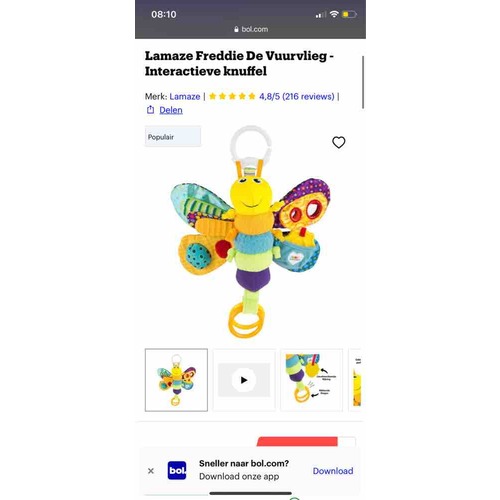Open the Lamaze brand link
The width and height of the screenshot is (500, 500).
[185, 97]
